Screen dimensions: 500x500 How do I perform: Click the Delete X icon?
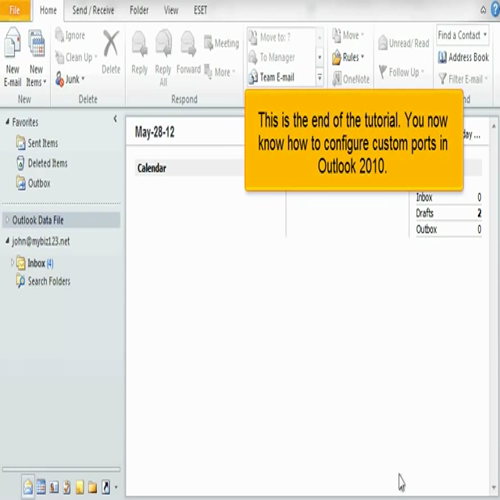(x=111, y=43)
